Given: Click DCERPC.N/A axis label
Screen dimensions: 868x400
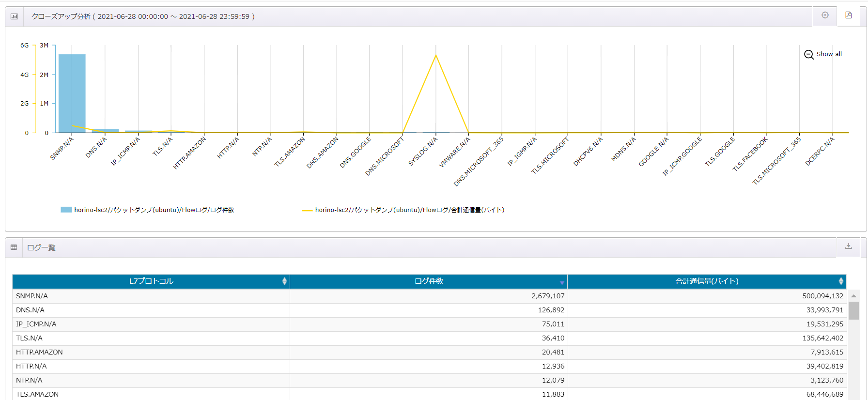Looking at the screenshot, I should (x=820, y=151).
